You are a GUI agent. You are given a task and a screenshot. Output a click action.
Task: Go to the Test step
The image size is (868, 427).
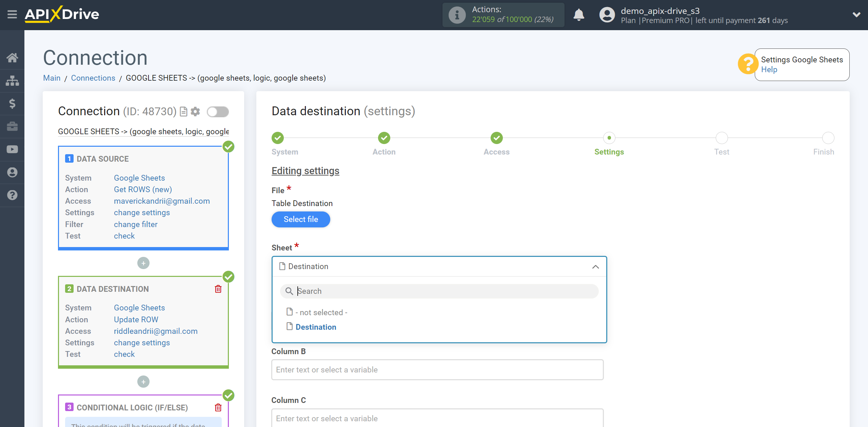click(722, 138)
